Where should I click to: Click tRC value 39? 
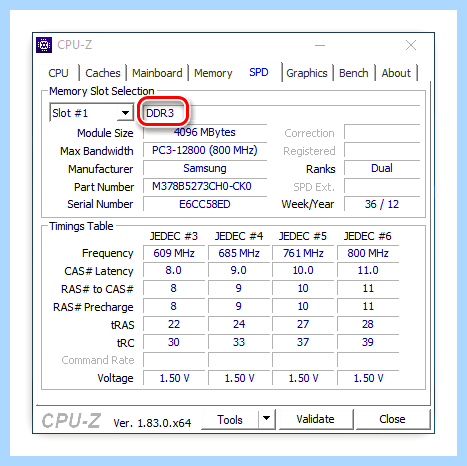tap(368, 342)
